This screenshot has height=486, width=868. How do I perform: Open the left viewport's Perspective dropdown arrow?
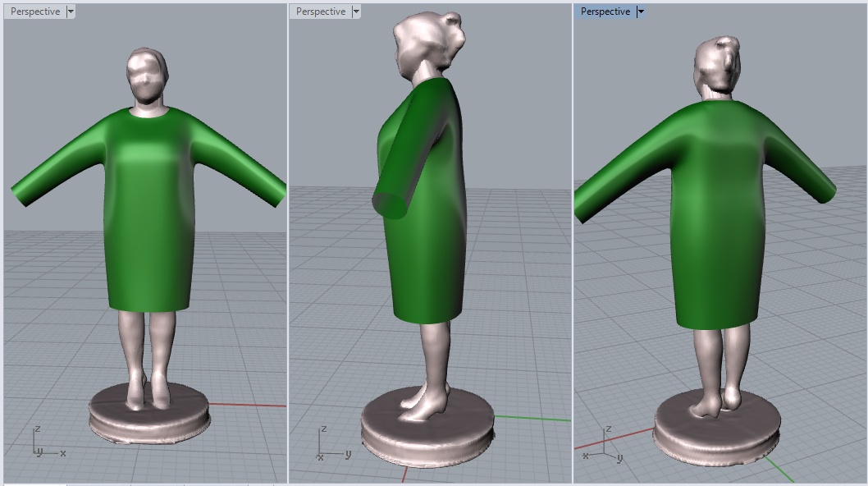tap(71, 11)
